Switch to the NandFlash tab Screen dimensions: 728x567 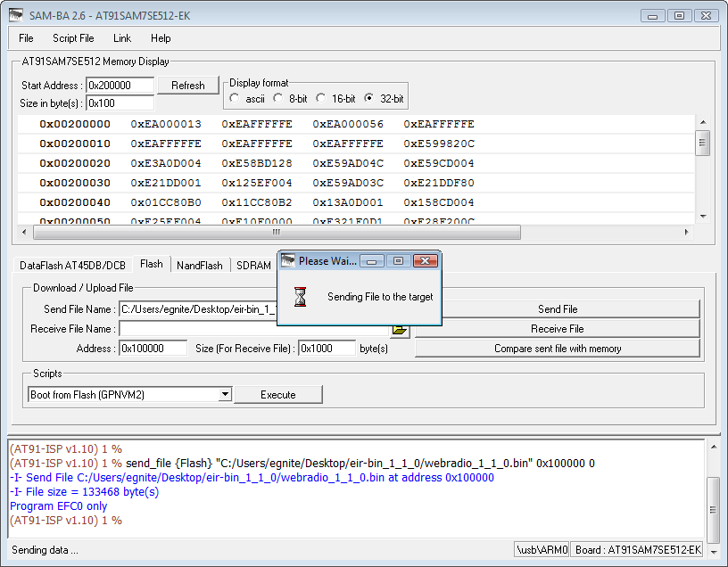coord(200,266)
